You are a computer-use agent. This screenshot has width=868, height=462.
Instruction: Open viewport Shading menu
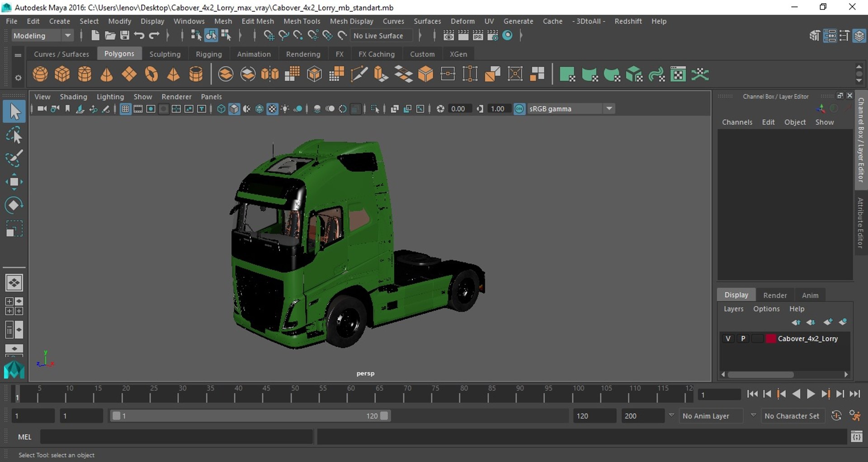(73, 97)
